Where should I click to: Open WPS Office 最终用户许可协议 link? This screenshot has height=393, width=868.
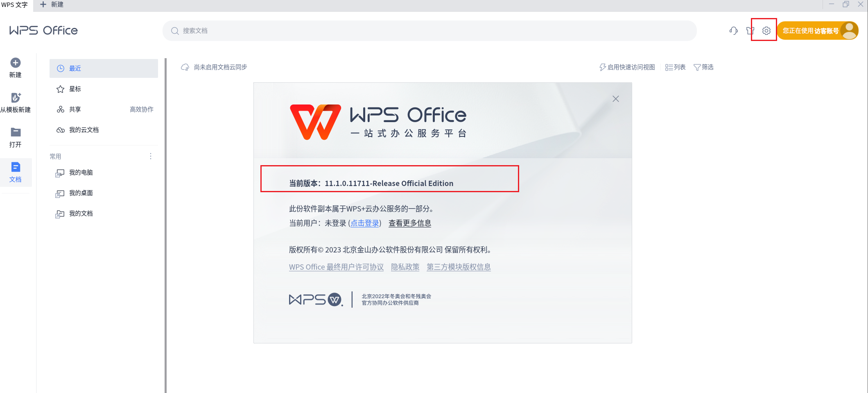pyautogui.click(x=337, y=267)
